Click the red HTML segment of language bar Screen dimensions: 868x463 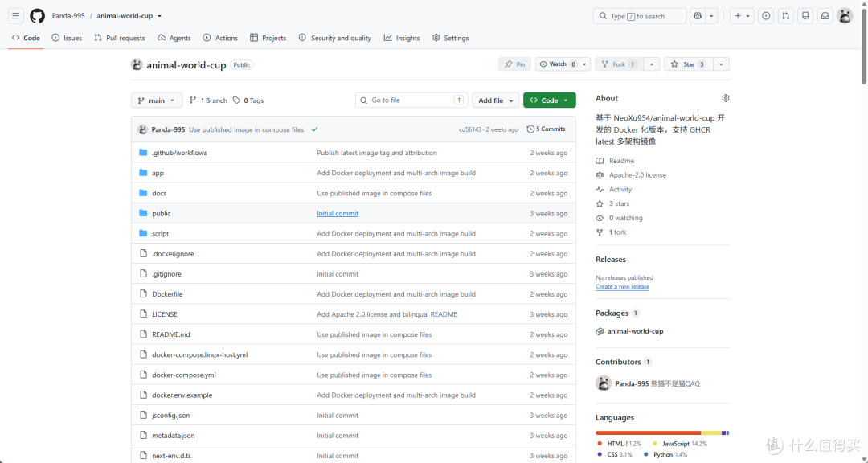[x=649, y=432]
